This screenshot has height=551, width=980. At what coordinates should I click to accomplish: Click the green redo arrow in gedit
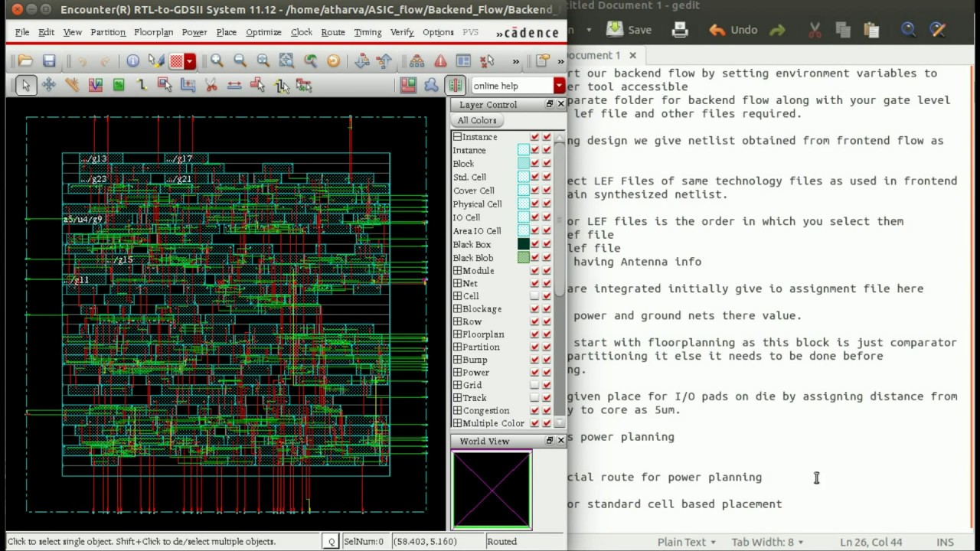777,31
